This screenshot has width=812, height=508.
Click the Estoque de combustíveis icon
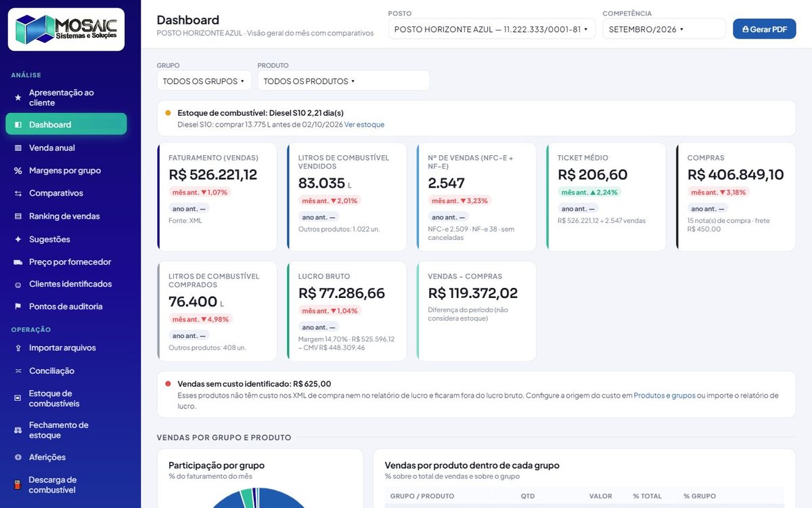coord(18,398)
